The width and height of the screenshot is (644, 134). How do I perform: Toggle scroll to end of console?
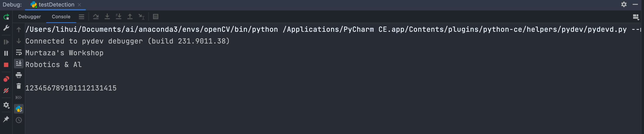pos(19,64)
